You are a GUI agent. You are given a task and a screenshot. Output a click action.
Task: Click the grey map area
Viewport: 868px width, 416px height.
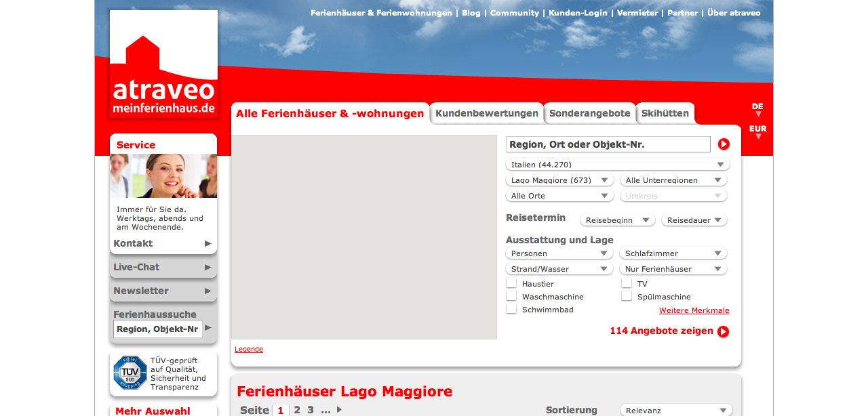[x=364, y=237]
